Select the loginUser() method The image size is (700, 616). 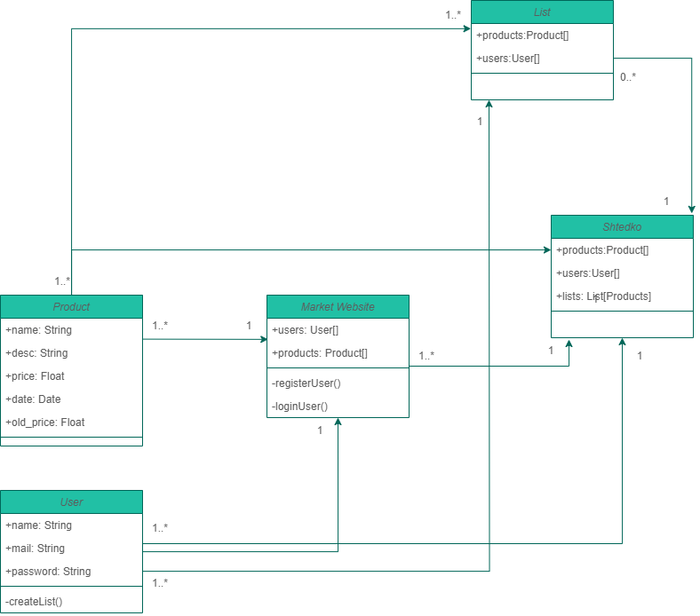point(300,407)
